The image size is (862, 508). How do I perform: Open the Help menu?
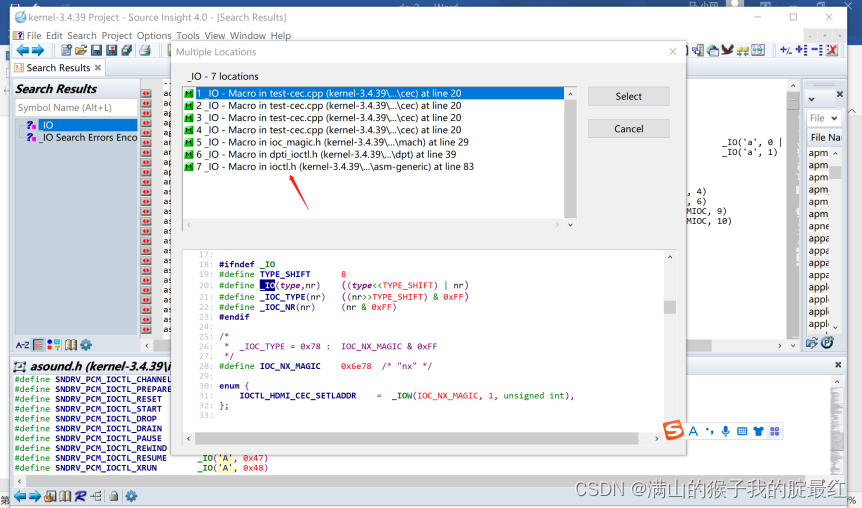280,36
